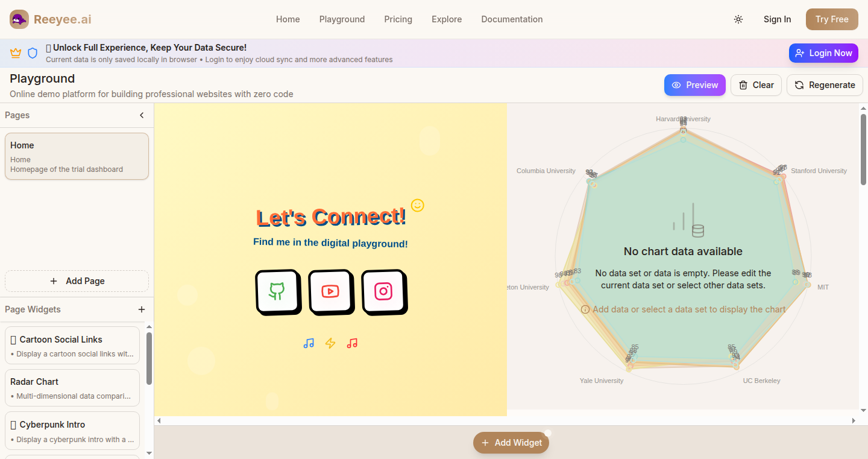Click the shield icon in banner

(x=33, y=53)
